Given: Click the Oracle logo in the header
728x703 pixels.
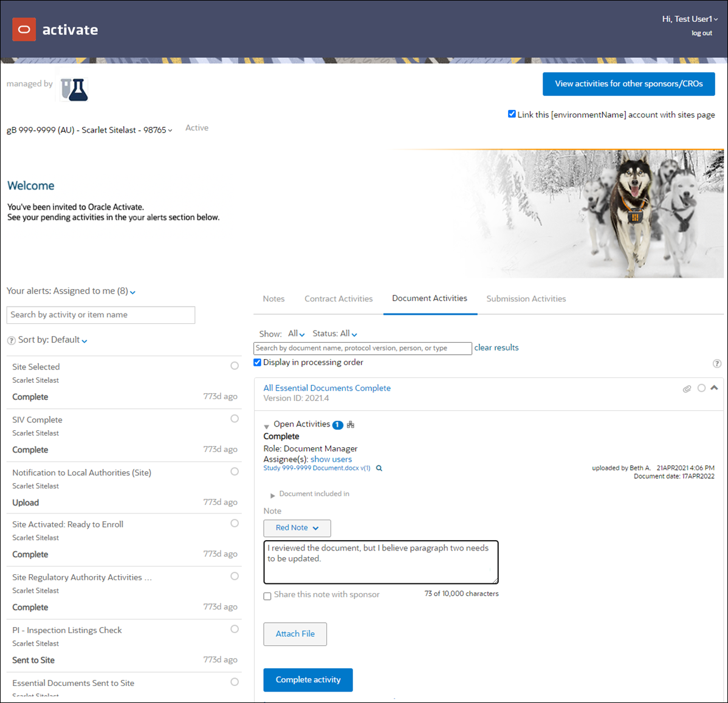Looking at the screenshot, I should 24,29.
